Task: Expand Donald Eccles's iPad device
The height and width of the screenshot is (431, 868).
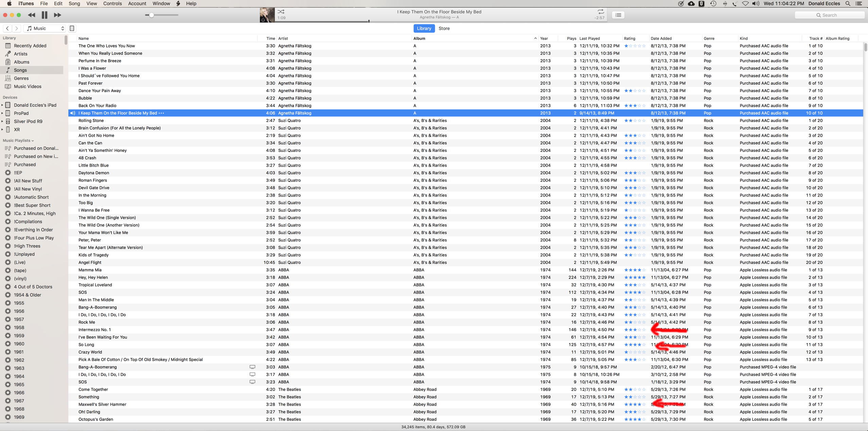Action: [x=2, y=105]
